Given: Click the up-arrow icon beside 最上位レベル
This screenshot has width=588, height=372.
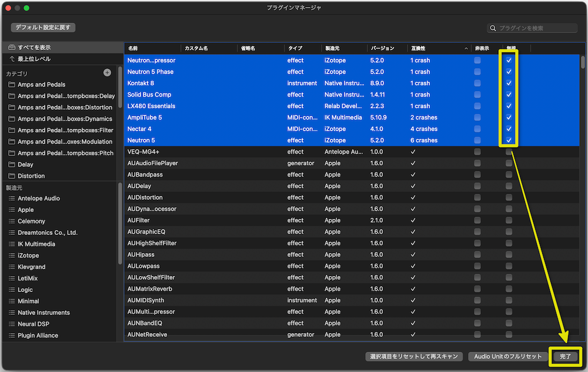Looking at the screenshot, I should point(12,59).
